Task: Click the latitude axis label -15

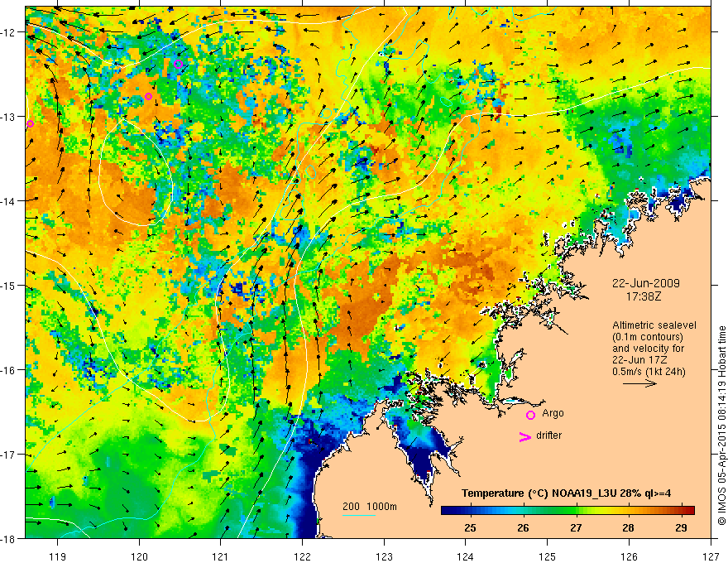Action: pos(9,285)
